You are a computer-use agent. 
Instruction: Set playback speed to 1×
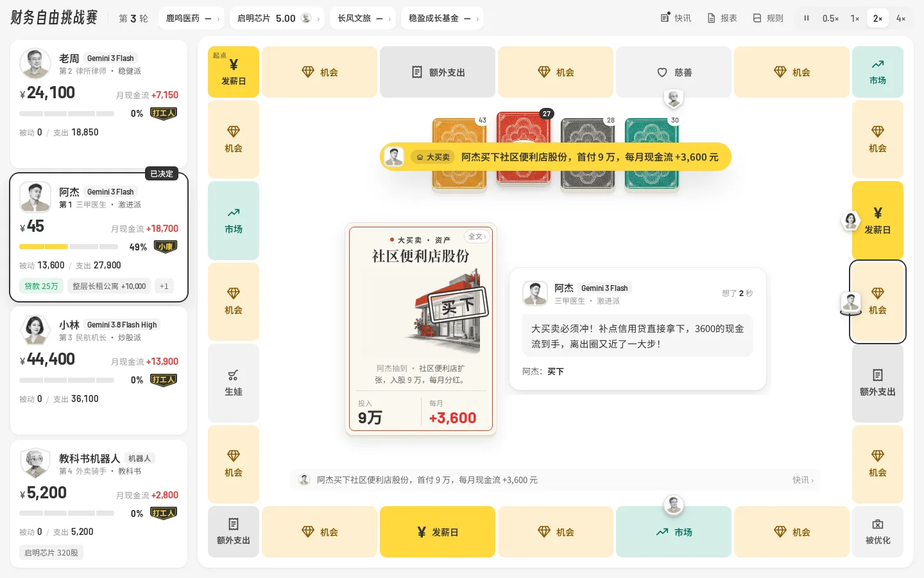tap(855, 18)
